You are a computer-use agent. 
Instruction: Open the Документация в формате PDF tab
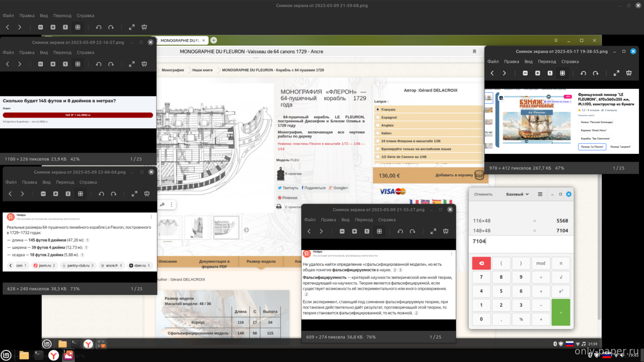point(214,263)
